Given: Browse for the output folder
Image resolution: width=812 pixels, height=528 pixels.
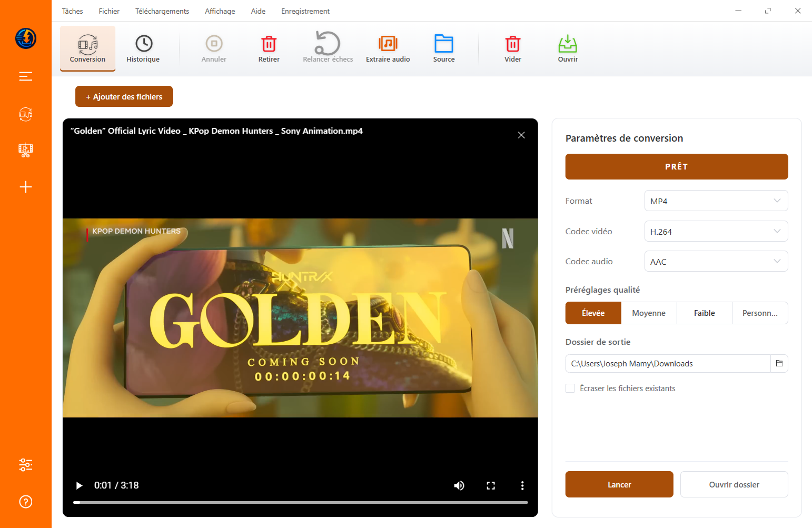Looking at the screenshot, I should (x=779, y=363).
